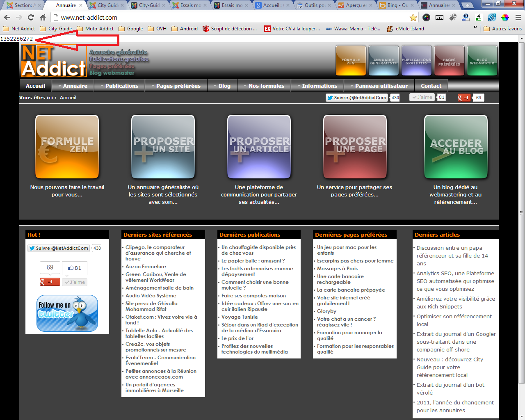
Task: Select the Accueil navigation menu item
Action: [35, 86]
